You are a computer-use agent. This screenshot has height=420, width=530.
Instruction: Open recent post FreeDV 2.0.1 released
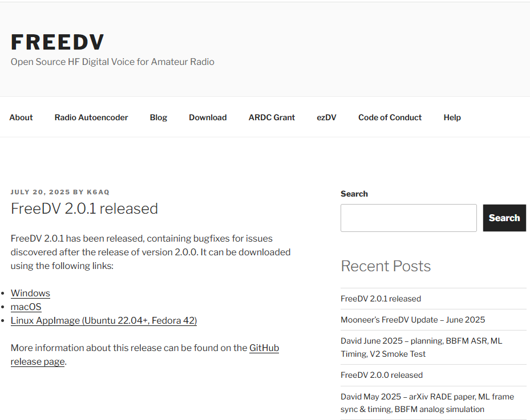pyautogui.click(x=381, y=299)
